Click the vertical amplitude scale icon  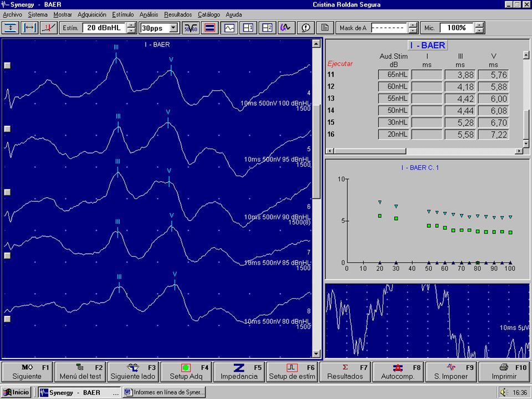[x=11, y=28]
